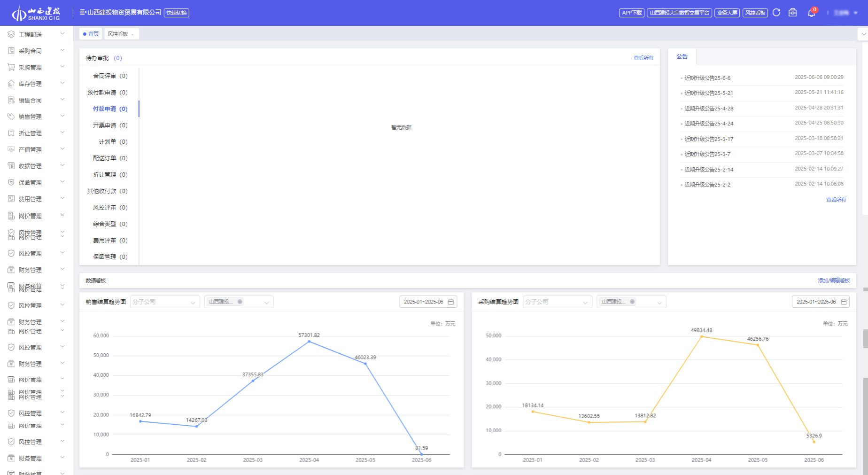Switch to the 首页 tab
The image size is (868, 475).
(91, 34)
